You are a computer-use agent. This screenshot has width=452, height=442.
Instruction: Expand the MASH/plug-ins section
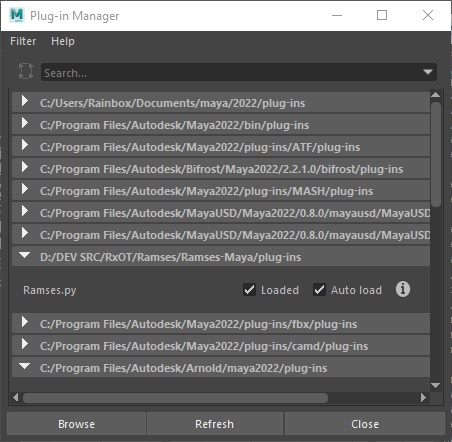pyautogui.click(x=221, y=191)
